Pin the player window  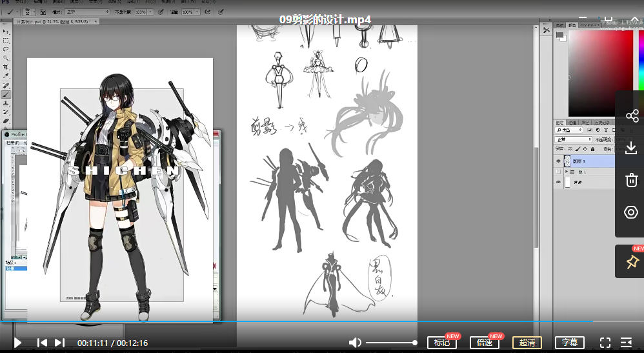(x=632, y=262)
